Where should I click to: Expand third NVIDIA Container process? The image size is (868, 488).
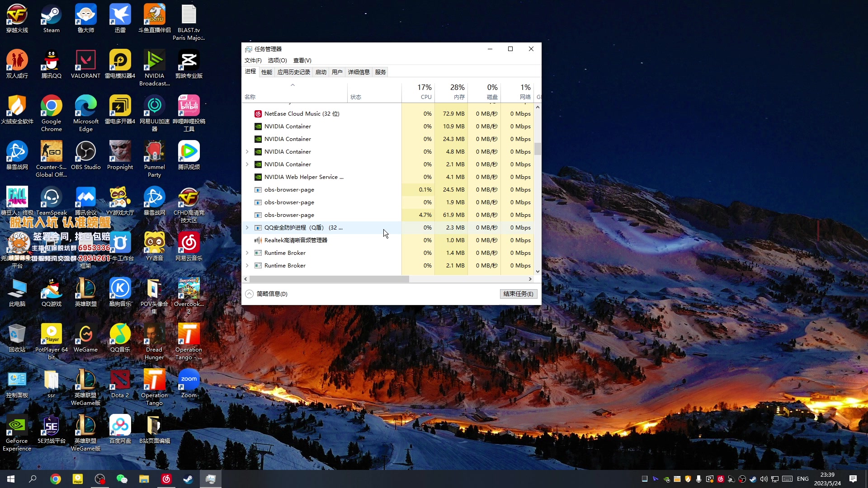click(247, 152)
